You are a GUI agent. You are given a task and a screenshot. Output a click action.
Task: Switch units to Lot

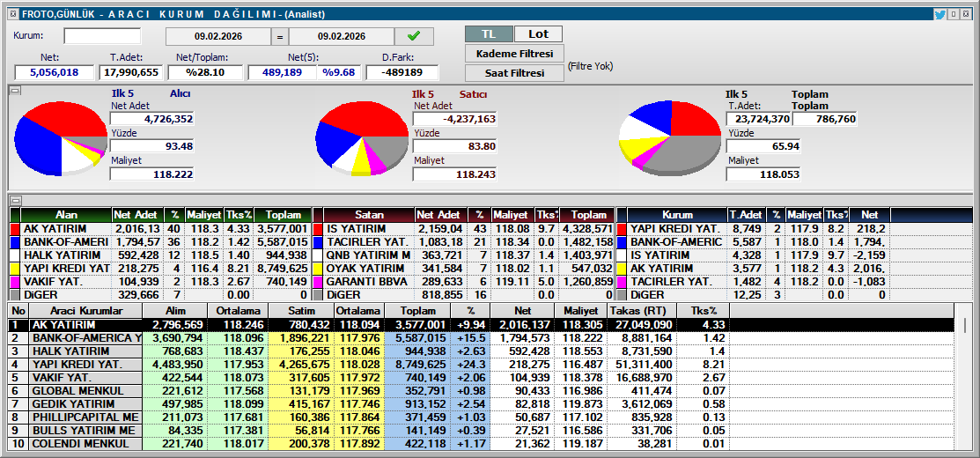coord(538,33)
